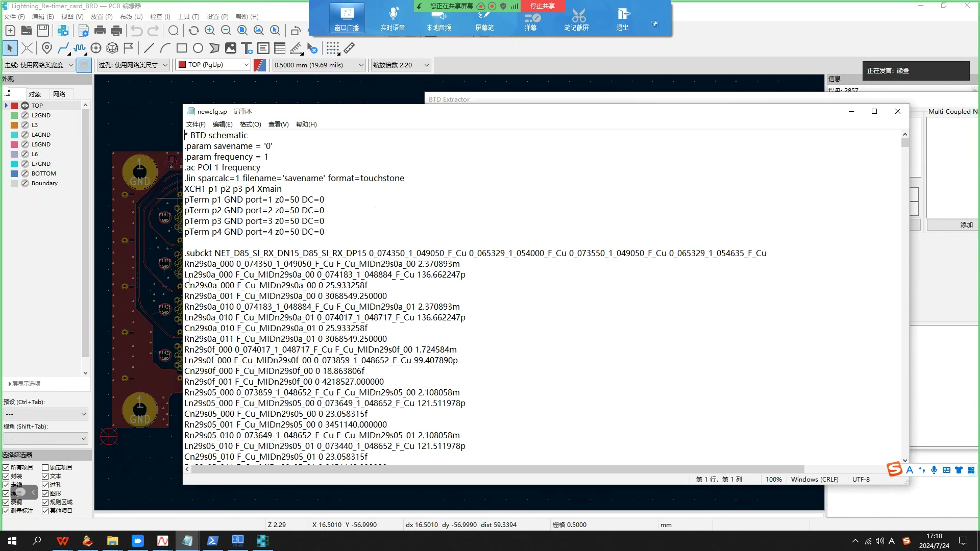Select the 缩放倍数 zoom dropdown
The height and width of the screenshot is (551, 980).
point(401,65)
